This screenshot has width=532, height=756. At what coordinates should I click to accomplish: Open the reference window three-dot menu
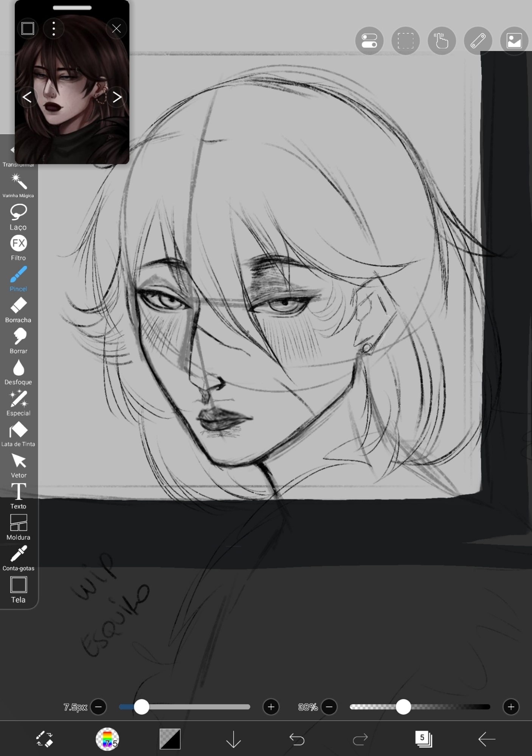pyautogui.click(x=54, y=29)
